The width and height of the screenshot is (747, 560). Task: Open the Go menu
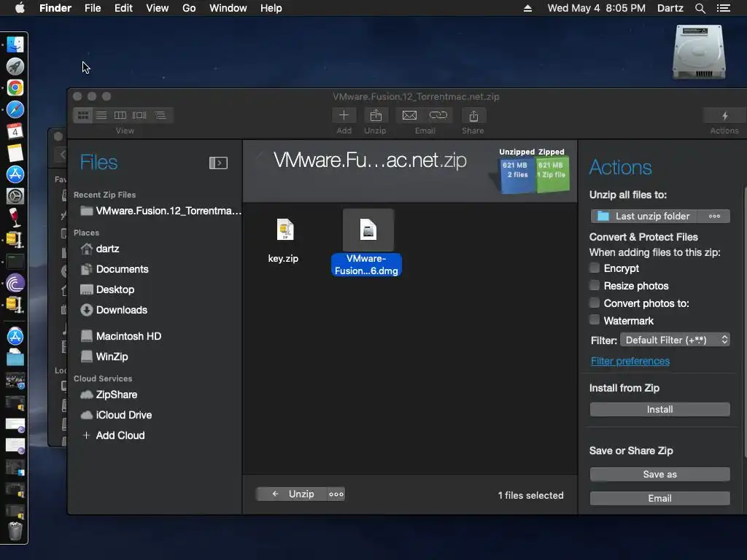point(189,8)
